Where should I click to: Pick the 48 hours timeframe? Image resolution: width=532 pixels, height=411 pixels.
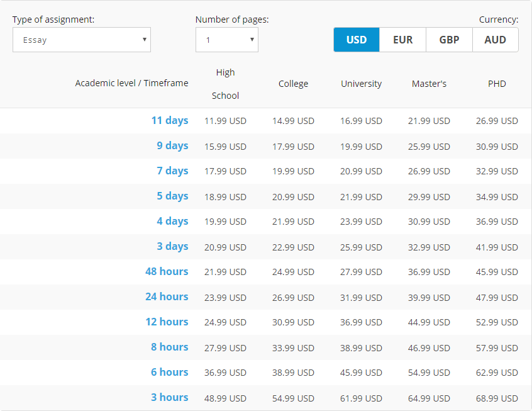click(167, 271)
